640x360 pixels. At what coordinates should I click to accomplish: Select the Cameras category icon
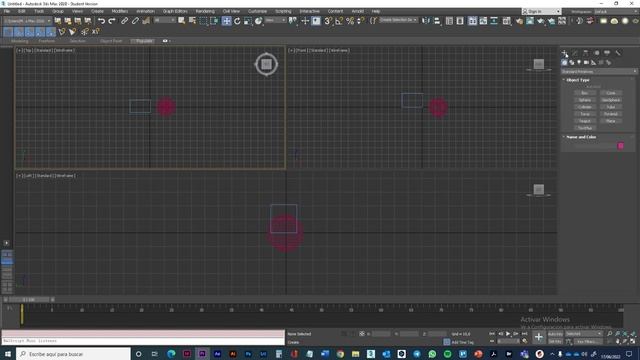587,62
